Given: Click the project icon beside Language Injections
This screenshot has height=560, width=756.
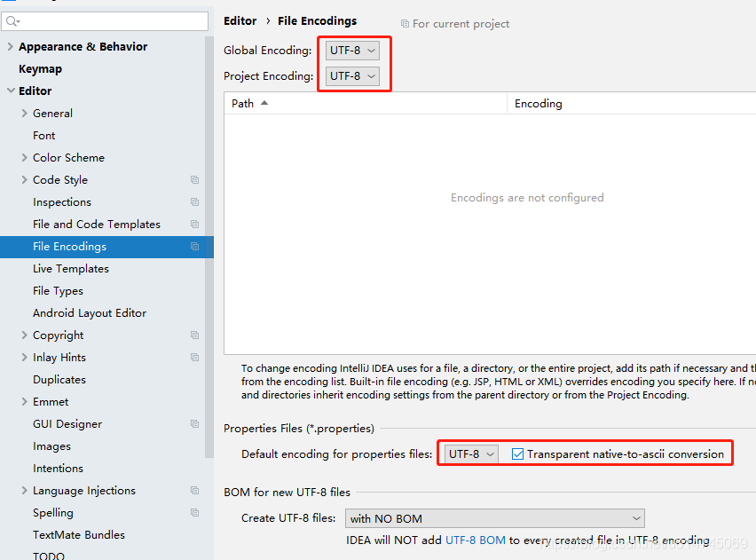Looking at the screenshot, I should (195, 491).
